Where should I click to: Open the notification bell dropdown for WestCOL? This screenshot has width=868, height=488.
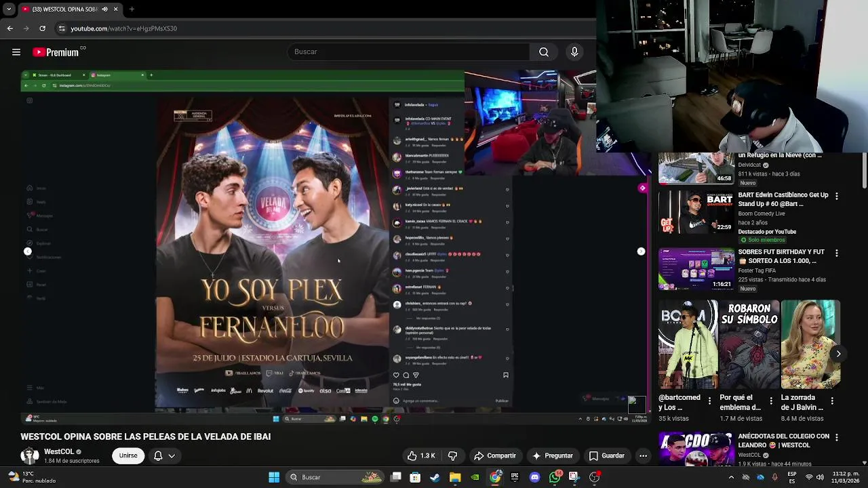(163, 455)
